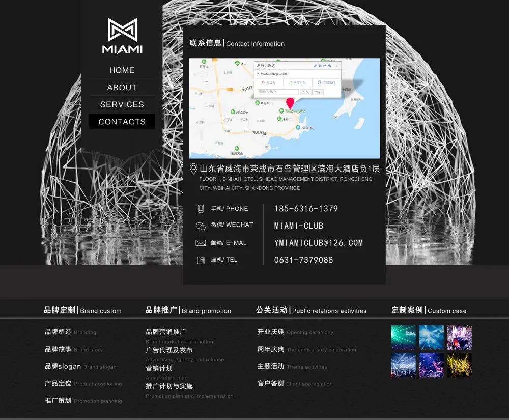This screenshot has width=509, height=420.
Task: Click the email envelope icon
Action: click(201, 243)
